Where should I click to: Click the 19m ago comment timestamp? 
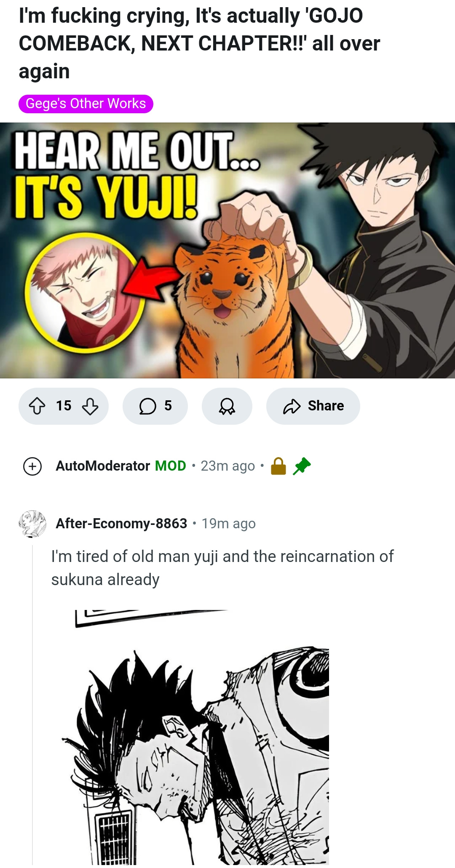click(228, 524)
